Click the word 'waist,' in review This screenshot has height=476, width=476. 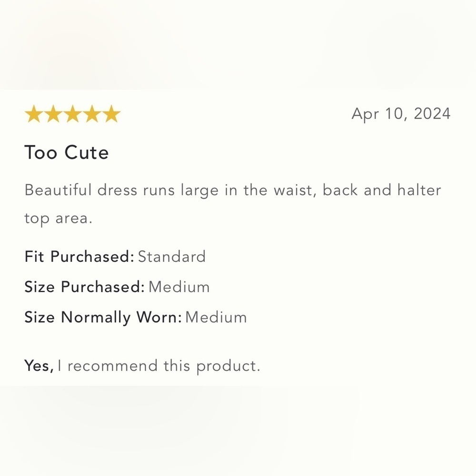[x=295, y=191]
